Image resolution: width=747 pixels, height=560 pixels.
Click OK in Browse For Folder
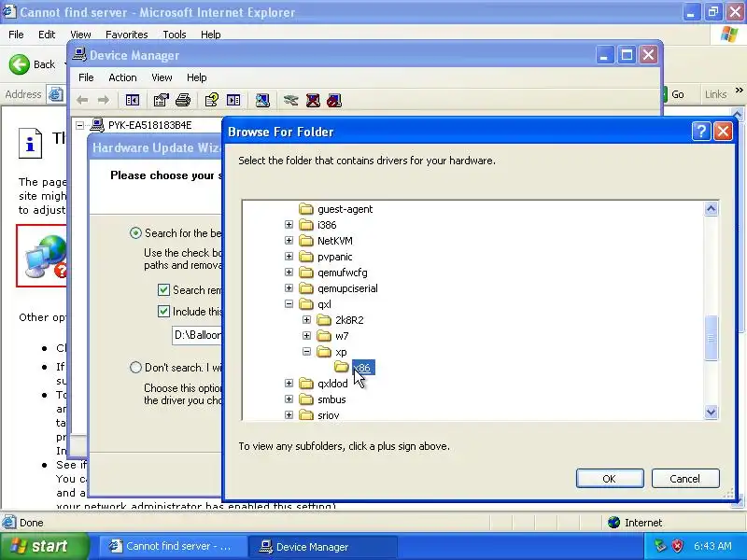(610, 479)
